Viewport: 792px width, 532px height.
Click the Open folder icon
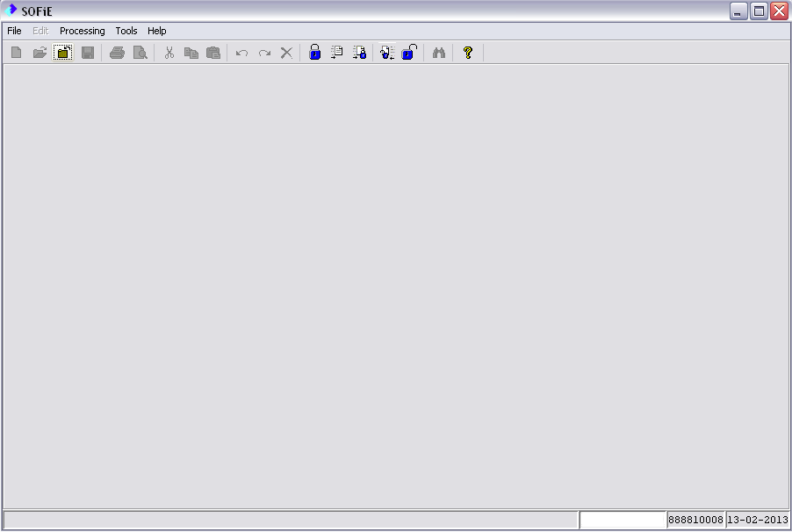coord(40,53)
